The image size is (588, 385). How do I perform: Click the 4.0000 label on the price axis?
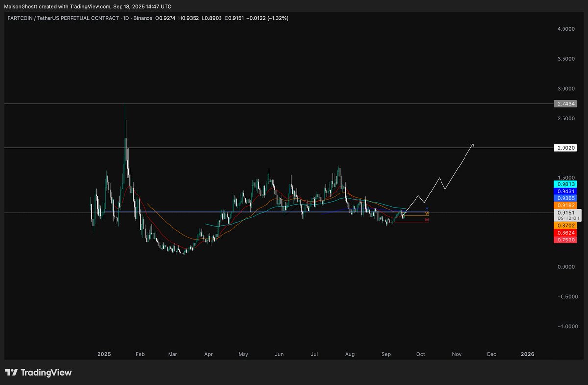(x=566, y=29)
